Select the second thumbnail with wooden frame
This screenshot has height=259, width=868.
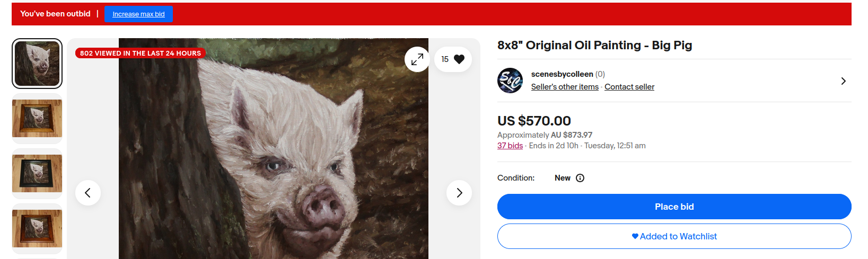tap(37, 119)
